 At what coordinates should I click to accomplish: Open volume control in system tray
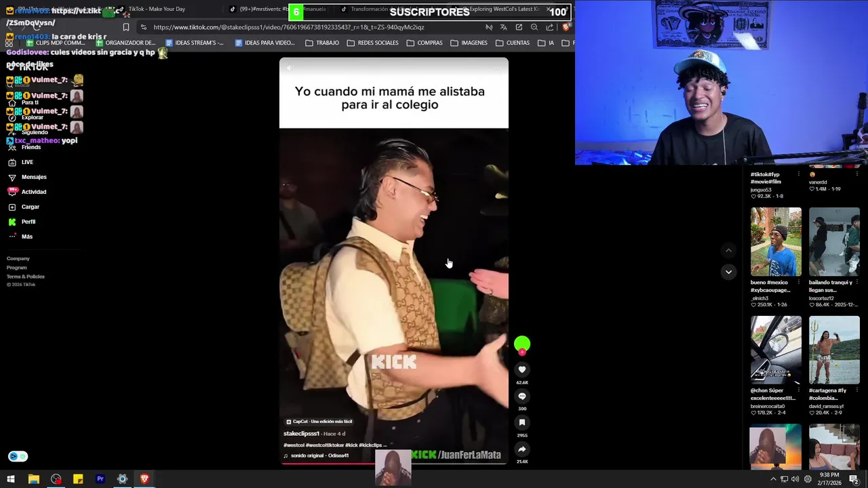796,479
